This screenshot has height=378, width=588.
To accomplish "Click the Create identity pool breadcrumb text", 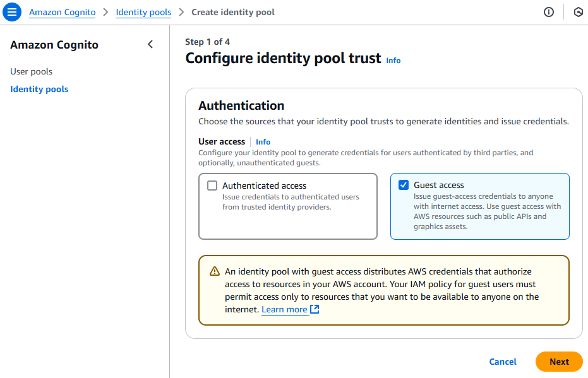I will tap(233, 12).
